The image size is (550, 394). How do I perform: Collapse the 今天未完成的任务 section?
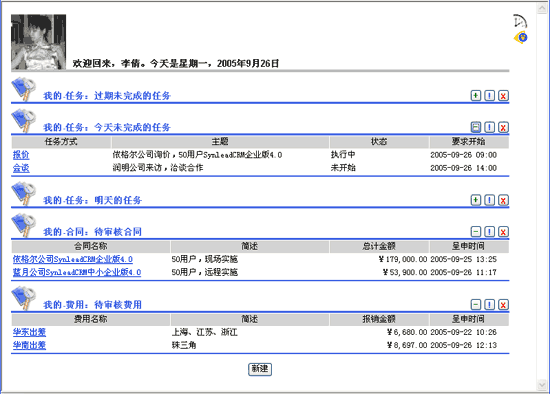point(476,127)
